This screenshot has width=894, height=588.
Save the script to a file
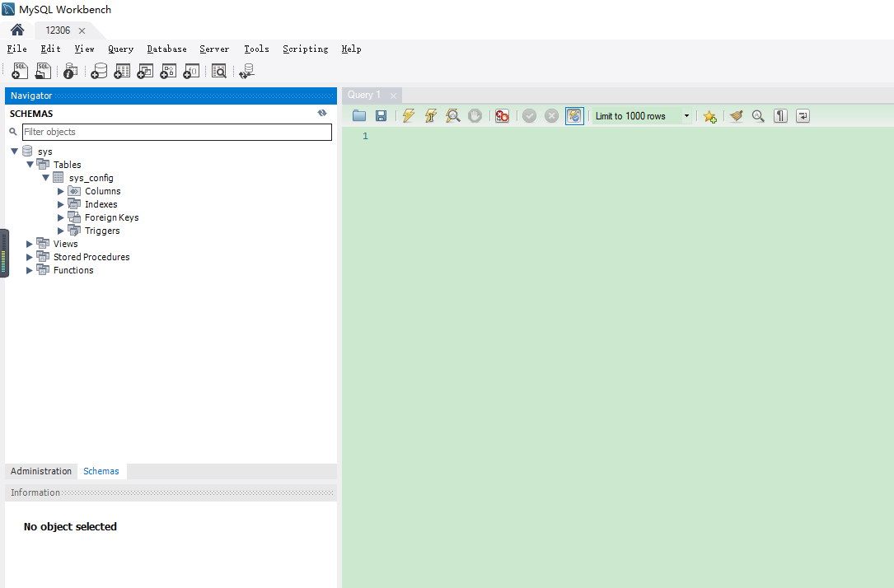381,115
